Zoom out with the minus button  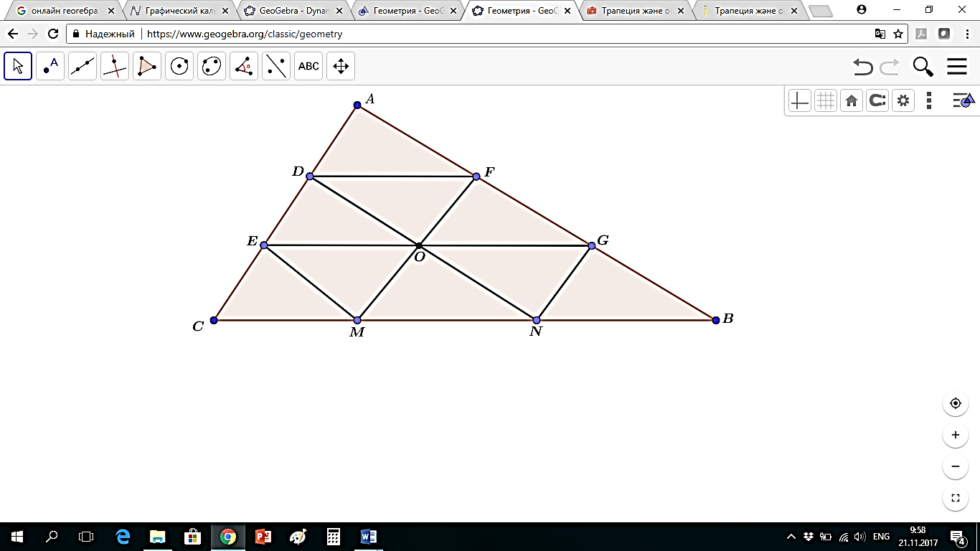pos(955,466)
